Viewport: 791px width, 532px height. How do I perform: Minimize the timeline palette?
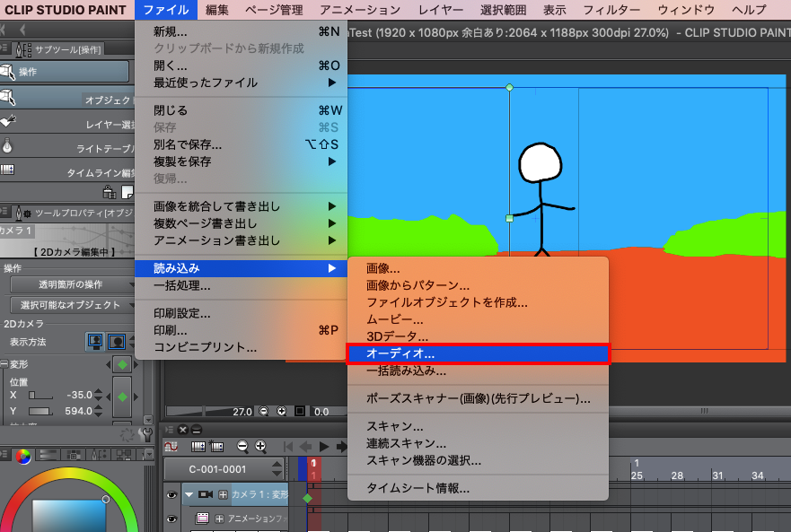(197, 430)
